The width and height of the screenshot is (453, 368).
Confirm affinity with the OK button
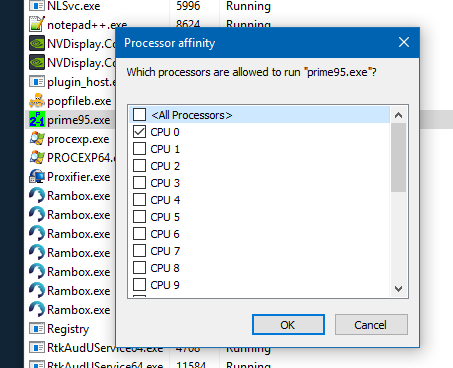(288, 325)
